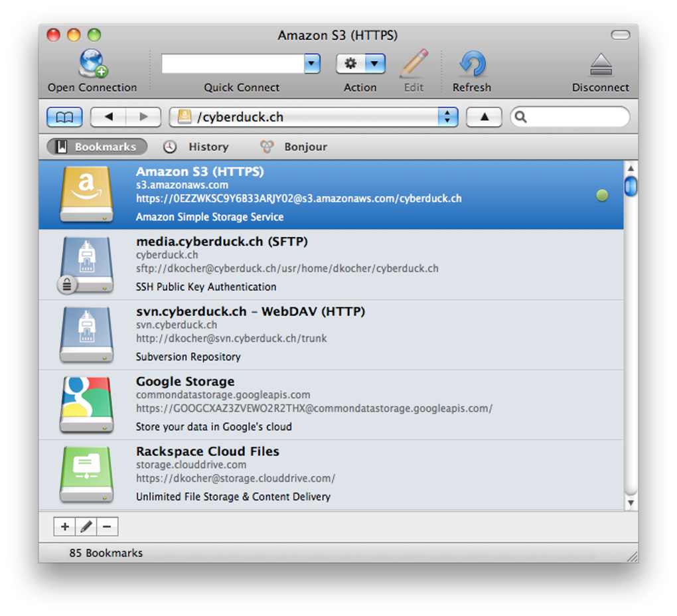The image size is (677, 616).
Task: Click the search field
Action: click(575, 117)
